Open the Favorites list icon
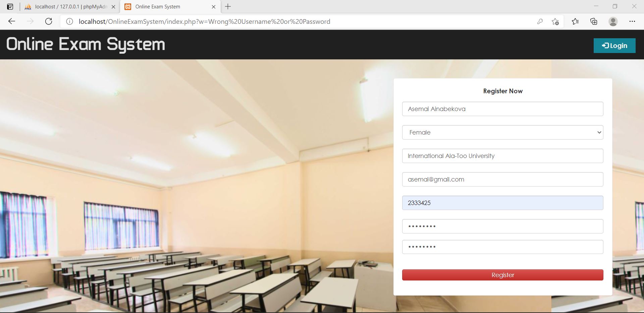644x313 pixels. click(x=575, y=21)
